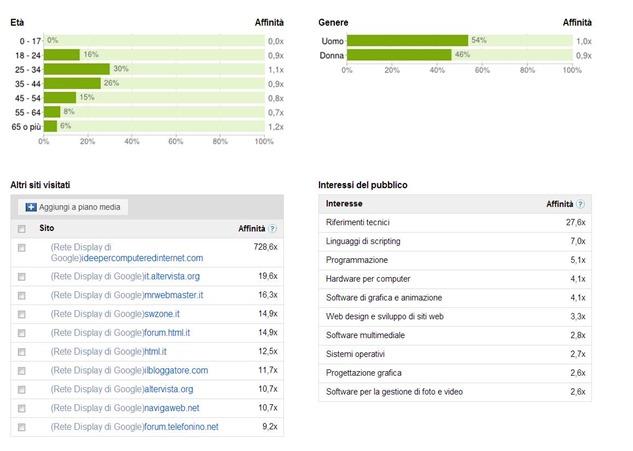Open the swzone.it site link

[x=164, y=314]
